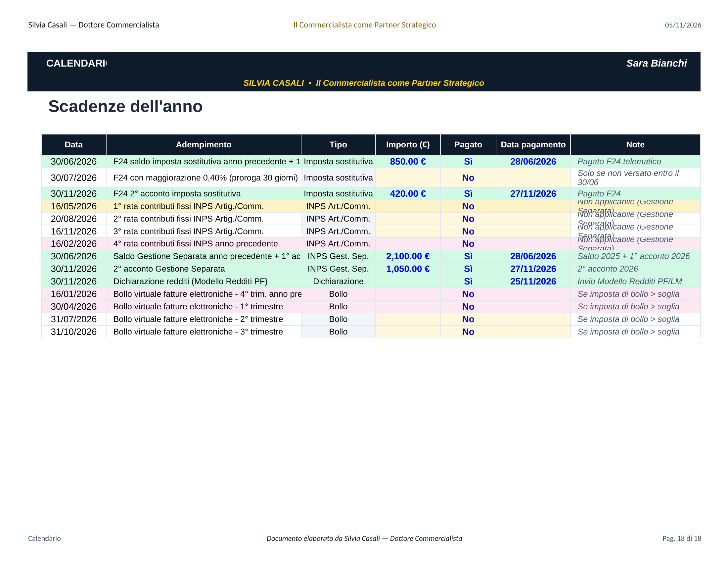The image size is (728, 563).
Task: Select the 'Dichiarazione' Tipo cell
Action: [x=338, y=281]
